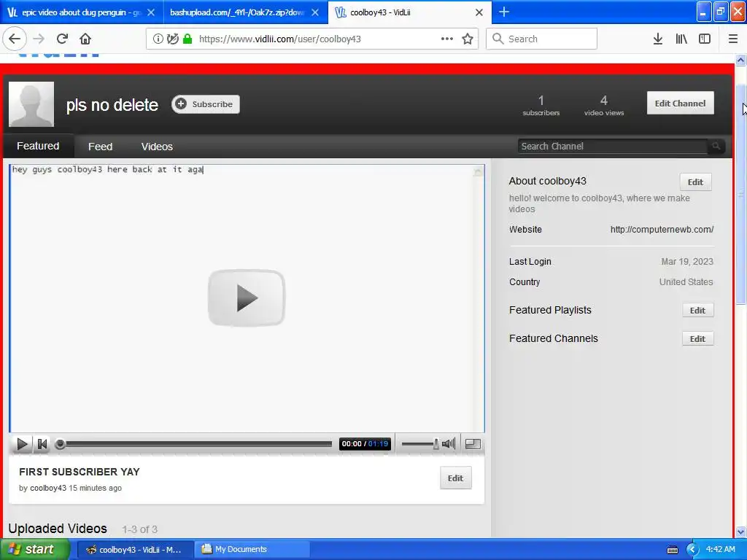This screenshot has height=560, width=747.
Task: Close the bashupload.com tab
Action: pyautogui.click(x=315, y=12)
